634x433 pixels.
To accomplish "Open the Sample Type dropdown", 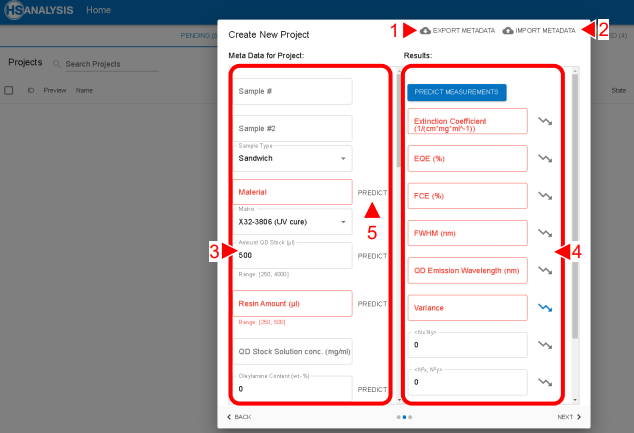I will (294, 158).
